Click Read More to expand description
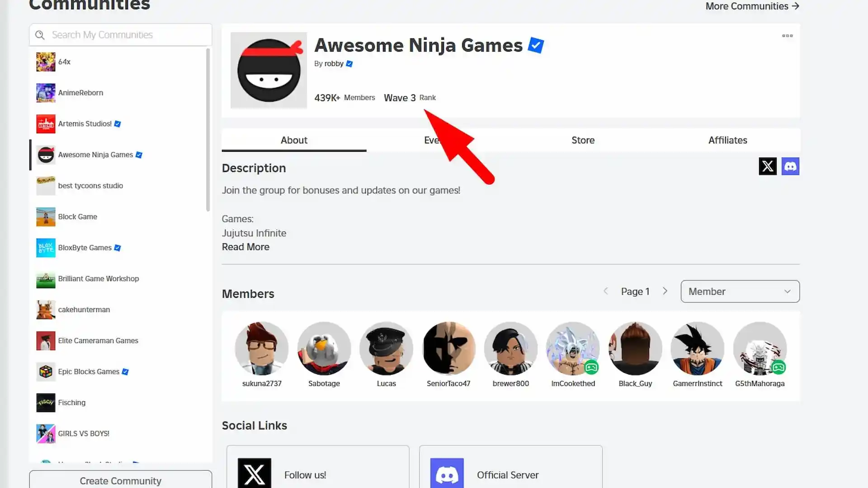 pos(245,246)
